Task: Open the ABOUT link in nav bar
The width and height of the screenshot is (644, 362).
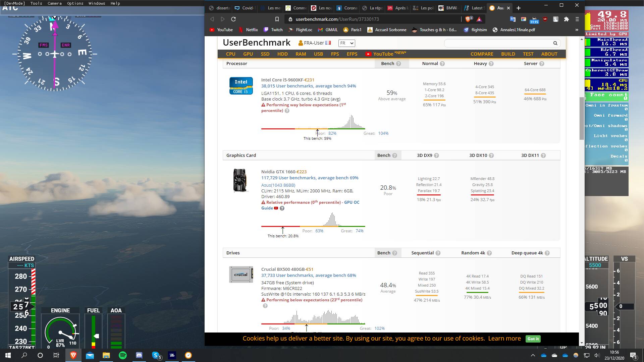Action: click(549, 54)
